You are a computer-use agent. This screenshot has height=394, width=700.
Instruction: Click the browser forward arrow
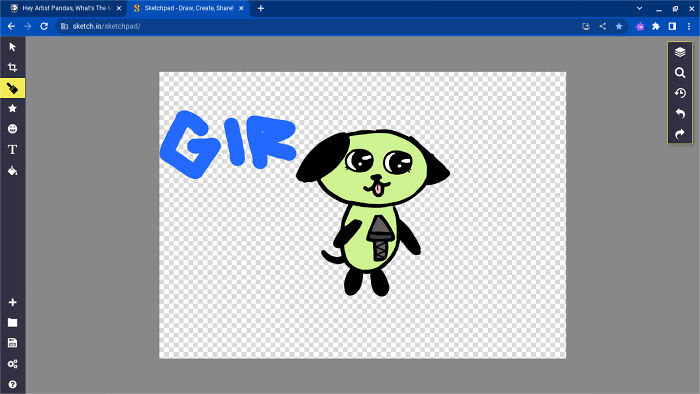coord(28,26)
